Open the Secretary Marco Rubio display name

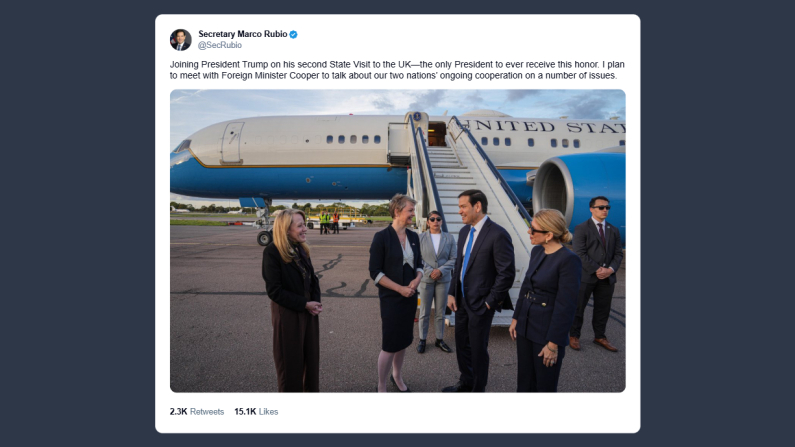(243, 34)
